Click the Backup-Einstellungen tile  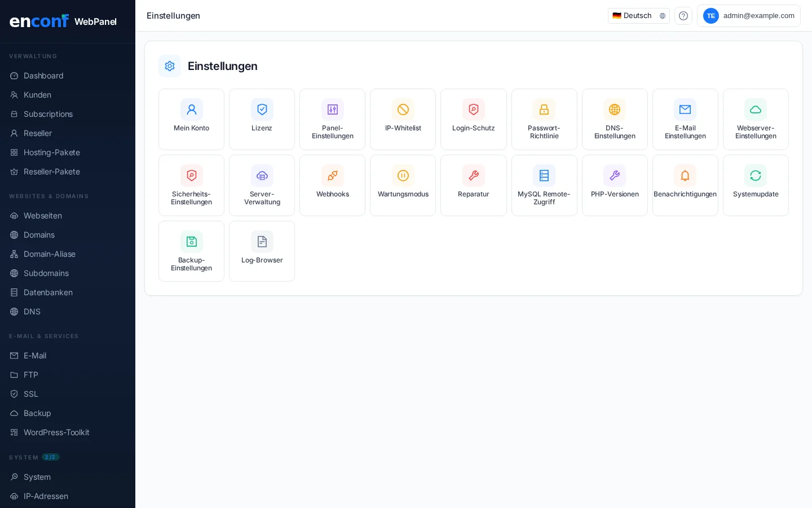click(x=191, y=251)
